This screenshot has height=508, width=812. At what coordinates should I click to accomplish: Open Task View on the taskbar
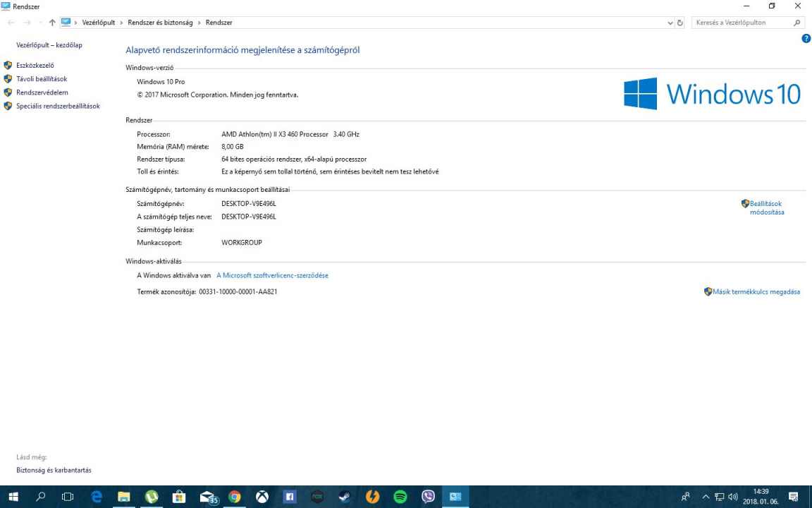[68, 497]
